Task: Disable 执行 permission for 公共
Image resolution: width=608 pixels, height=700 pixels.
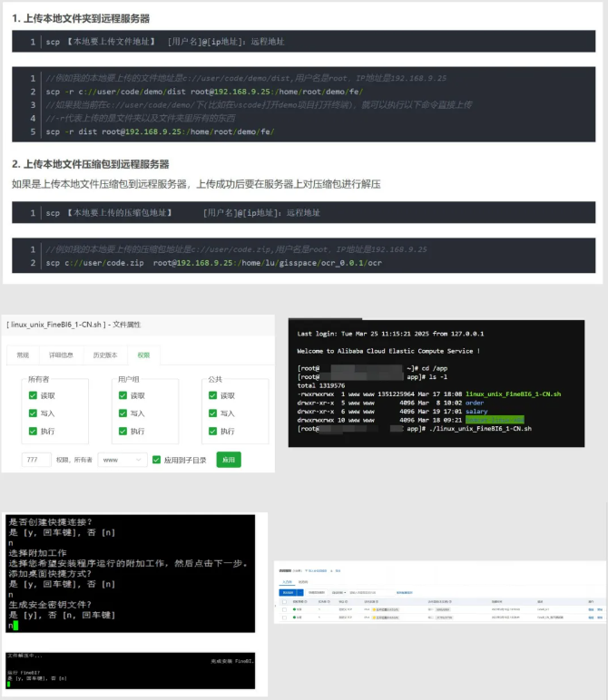Action: coord(212,431)
